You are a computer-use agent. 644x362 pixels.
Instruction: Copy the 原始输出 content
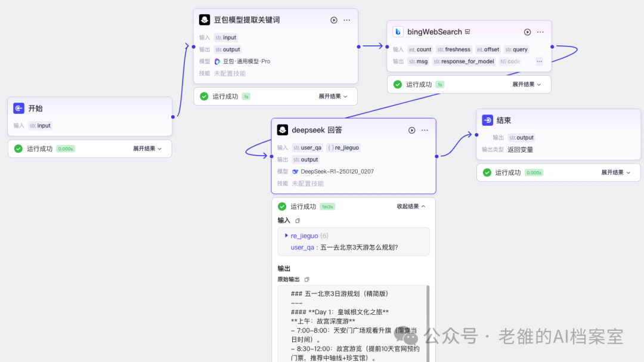[x=307, y=280]
